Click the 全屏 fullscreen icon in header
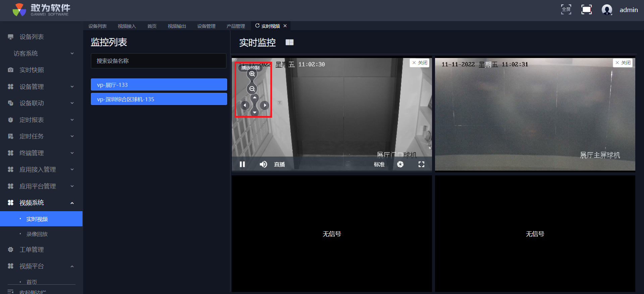Screen dimensions: 644x294 (x=566, y=9)
